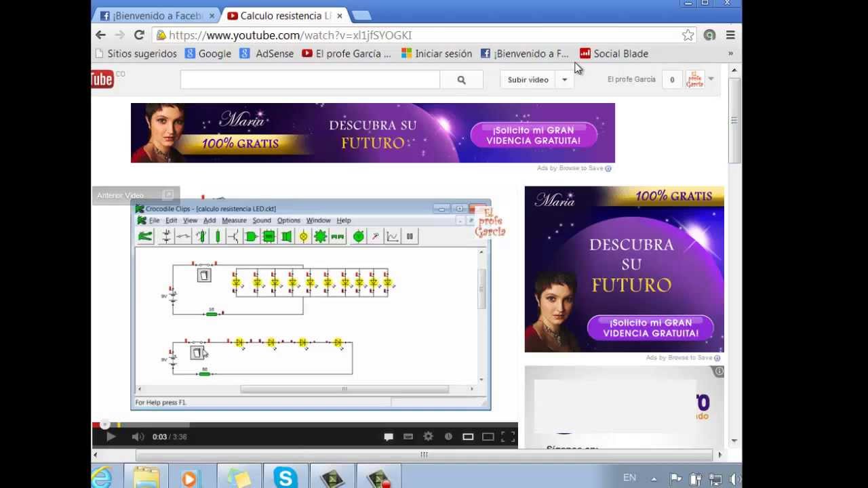
Task: Select the switches component icon in the toolbar
Action: (183, 236)
